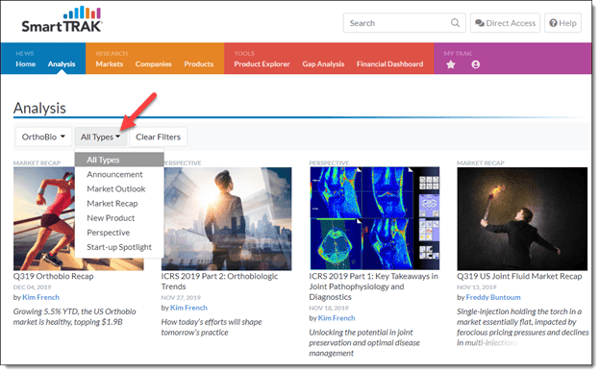The height and width of the screenshot is (373, 600).
Task: Click Clear Filters button
Action: (x=158, y=137)
